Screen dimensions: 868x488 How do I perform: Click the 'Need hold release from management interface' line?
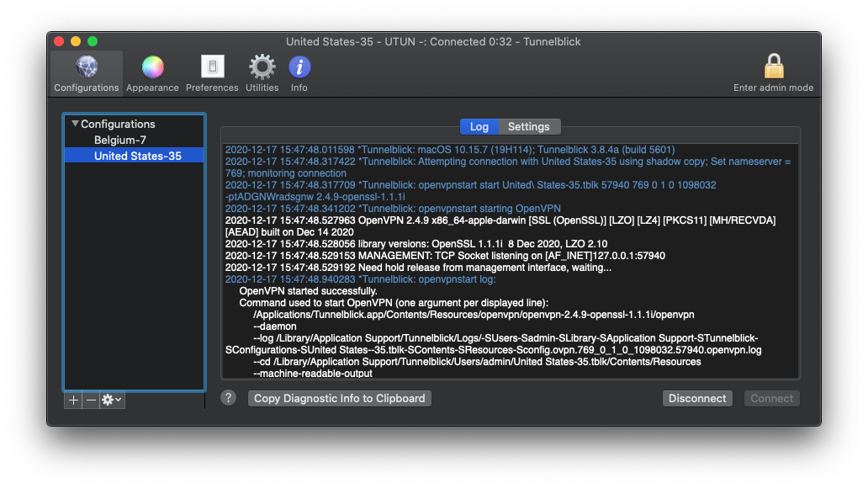click(x=419, y=267)
